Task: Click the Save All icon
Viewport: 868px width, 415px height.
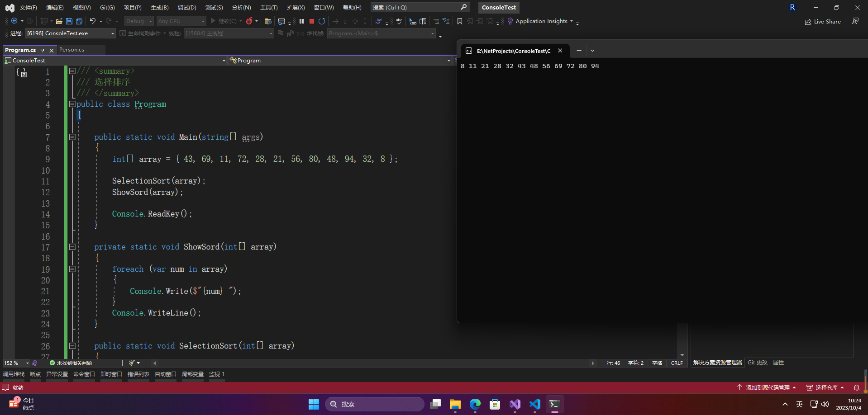Action: click(79, 21)
